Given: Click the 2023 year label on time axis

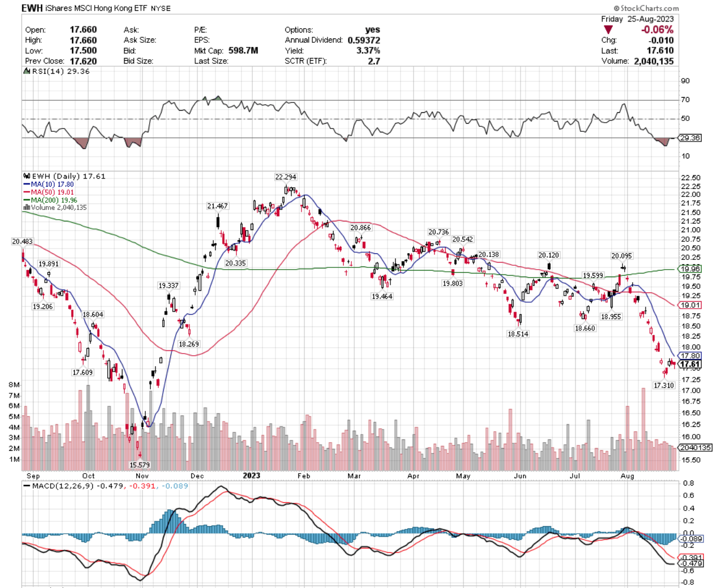Looking at the screenshot, I should tap(251, 475).
